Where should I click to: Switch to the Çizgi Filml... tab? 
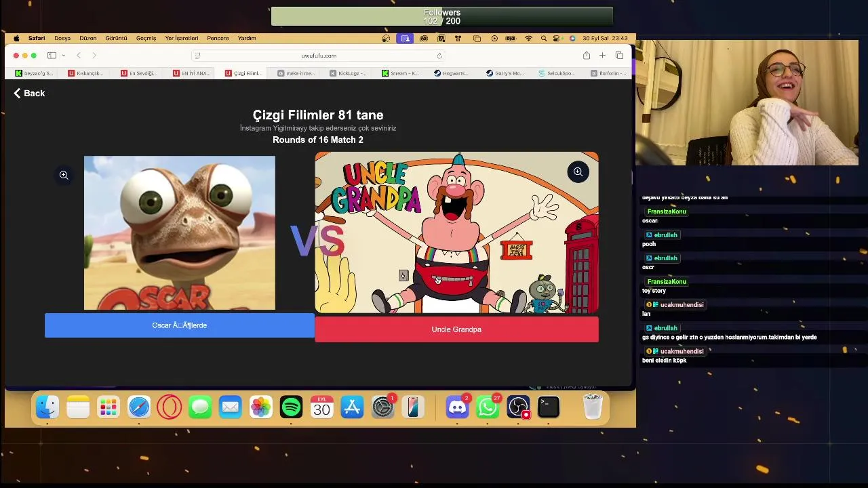point(243,73)
